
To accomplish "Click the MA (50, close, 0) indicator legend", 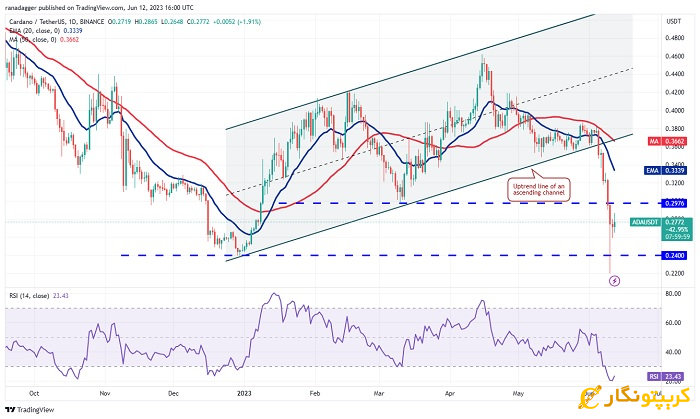I will [42, 40].
